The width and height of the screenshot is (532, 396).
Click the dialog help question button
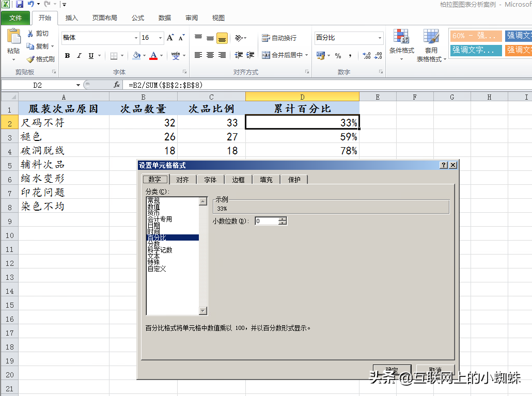click(444, 165)
